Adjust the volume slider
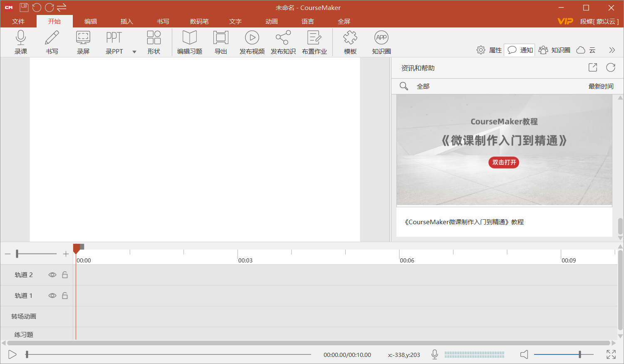The image size is (624, 364). (564, 354)
